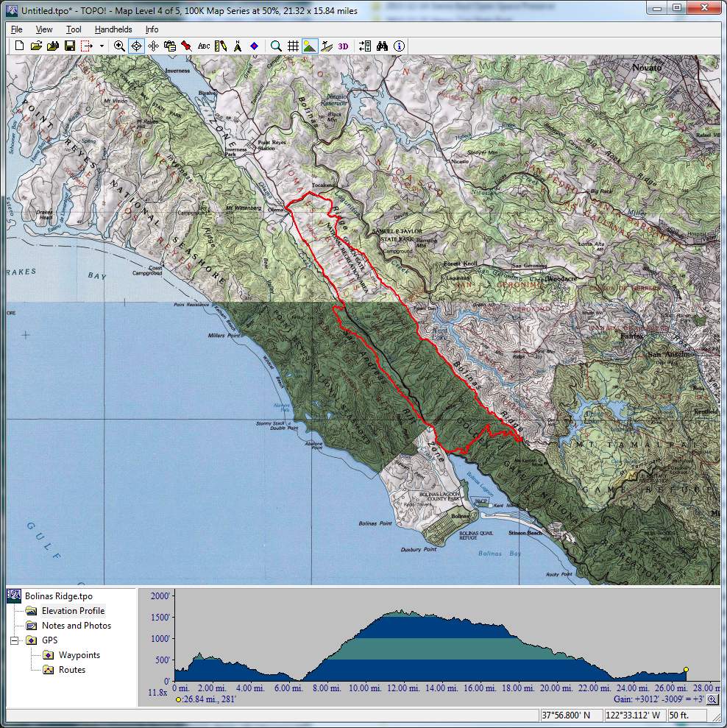Click the yellow marker on elevation profile

(686, 670)
